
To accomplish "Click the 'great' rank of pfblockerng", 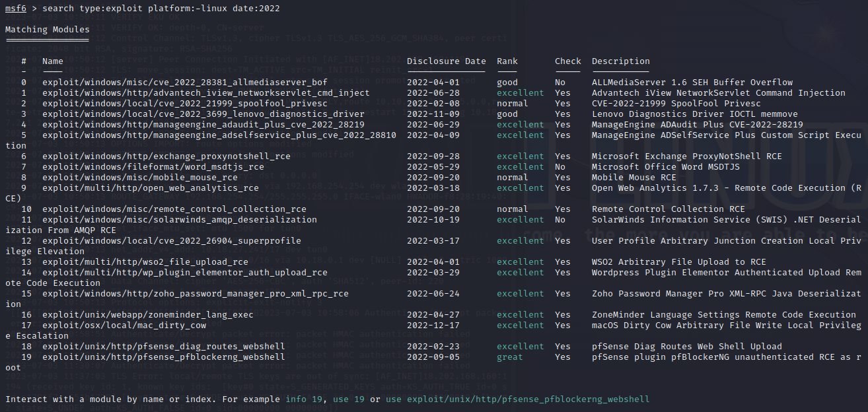I will [x=510, y=357].
